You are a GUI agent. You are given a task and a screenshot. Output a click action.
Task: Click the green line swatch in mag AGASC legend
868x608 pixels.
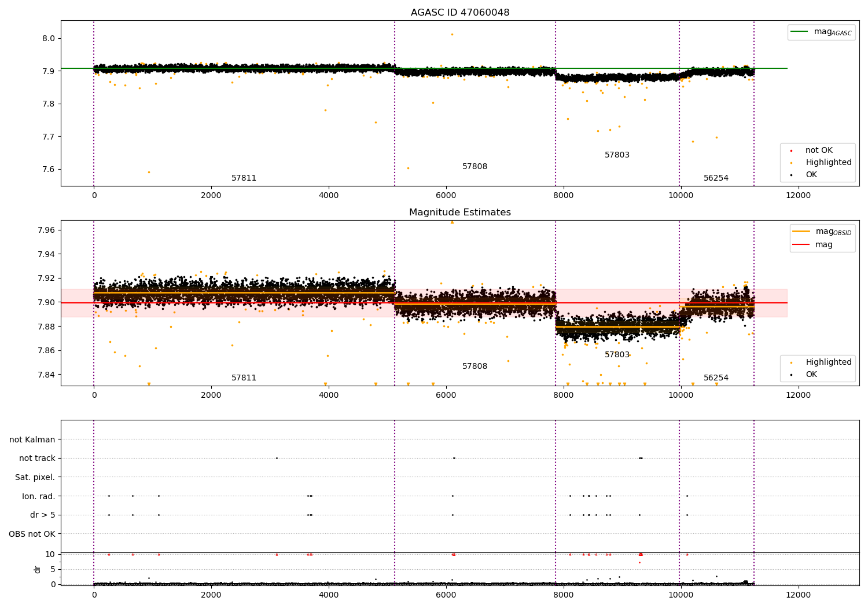coord(800,32)
